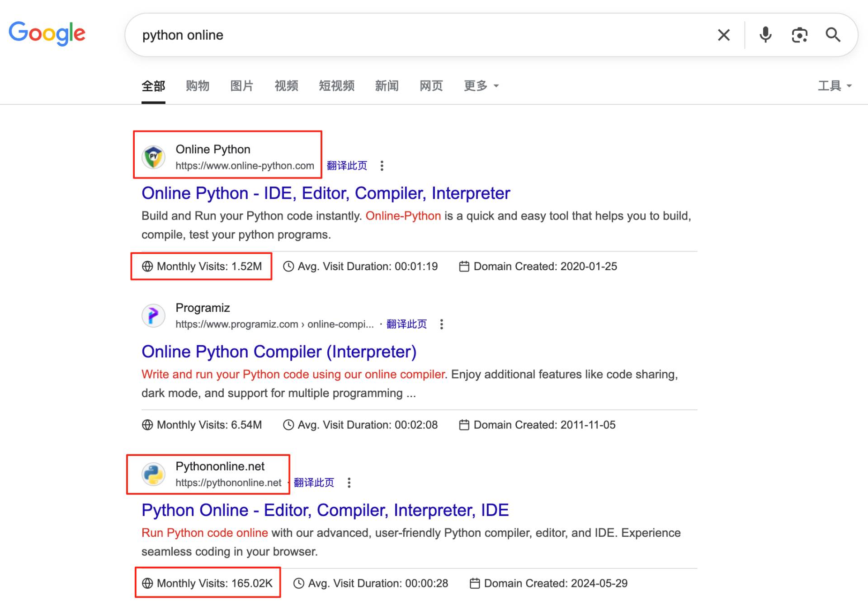
Task: Open more options for Programiz result
Action: click(x=442, y=324)
